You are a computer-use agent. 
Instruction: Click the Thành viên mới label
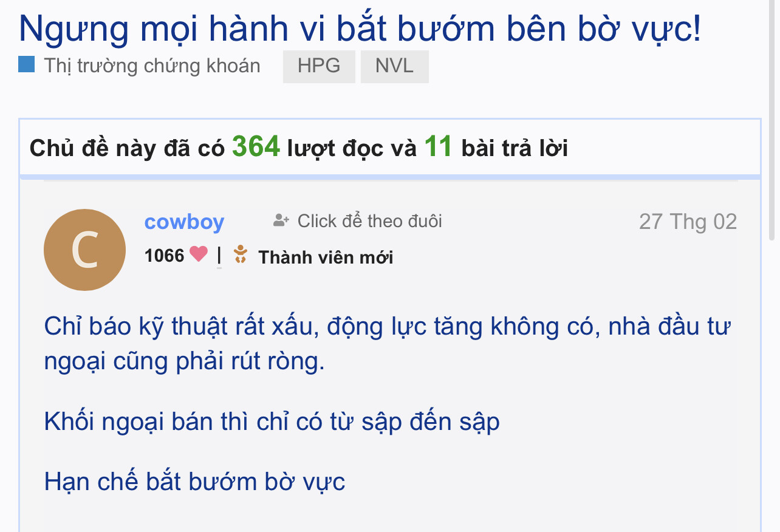(326, 257)
